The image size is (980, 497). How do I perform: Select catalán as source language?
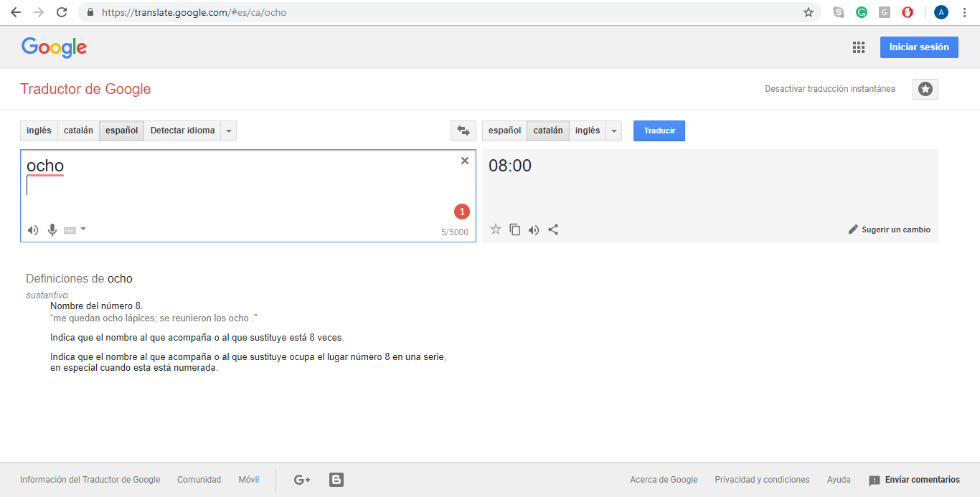[78, 131]
